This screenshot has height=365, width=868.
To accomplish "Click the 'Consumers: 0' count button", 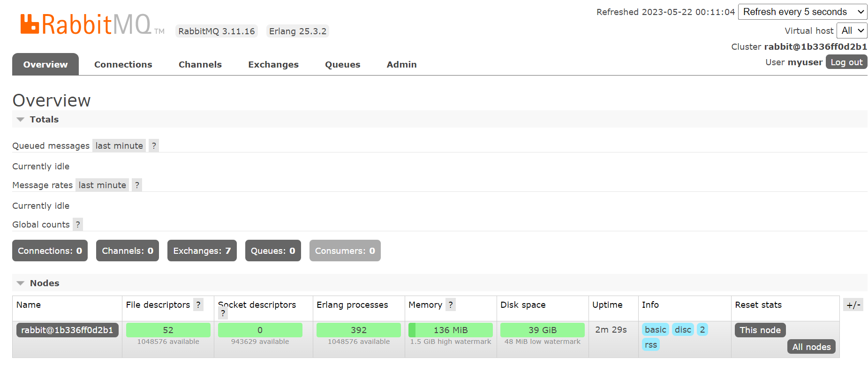I will click(x=345, y=251).
